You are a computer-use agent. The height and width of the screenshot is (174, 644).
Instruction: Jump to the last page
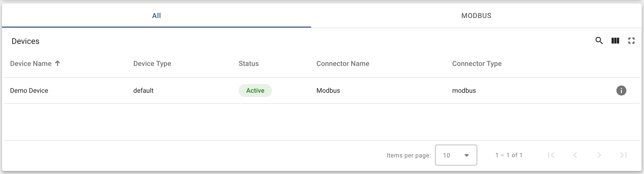(623, 155)
